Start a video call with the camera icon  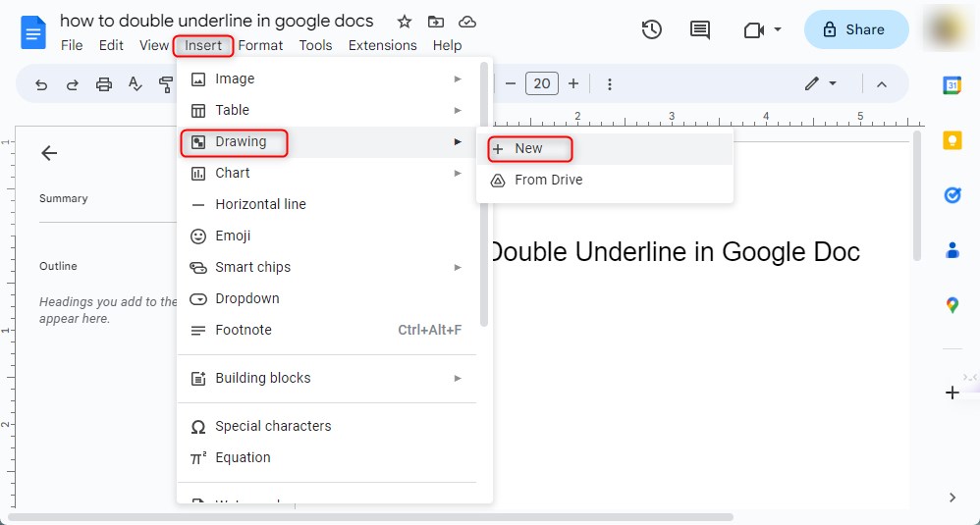(754, 30)
